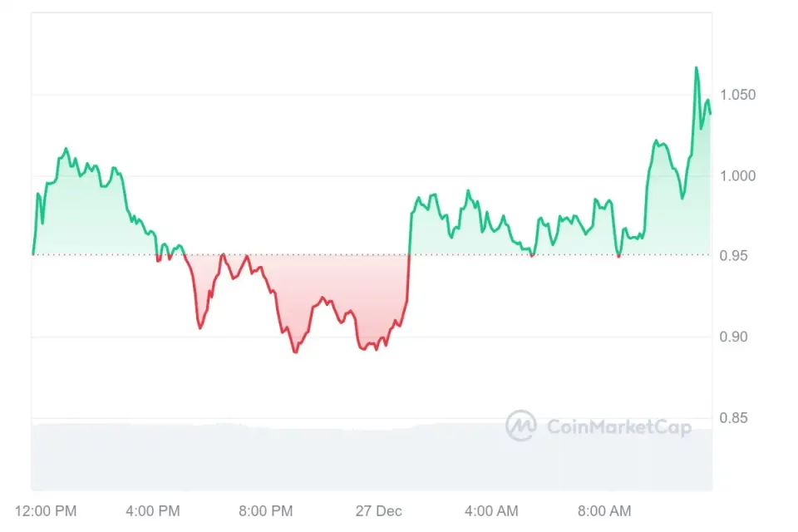Select the 0.90 price level label
Screen dimensions: 798x532
pyautogui.click(x=734, y=337)
